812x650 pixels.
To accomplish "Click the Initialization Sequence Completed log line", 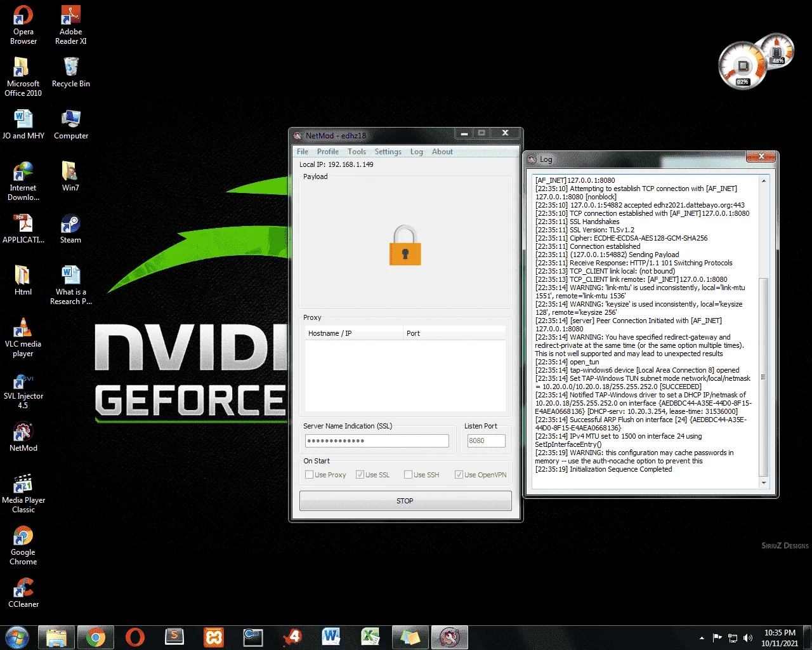I will pos(603,469).
